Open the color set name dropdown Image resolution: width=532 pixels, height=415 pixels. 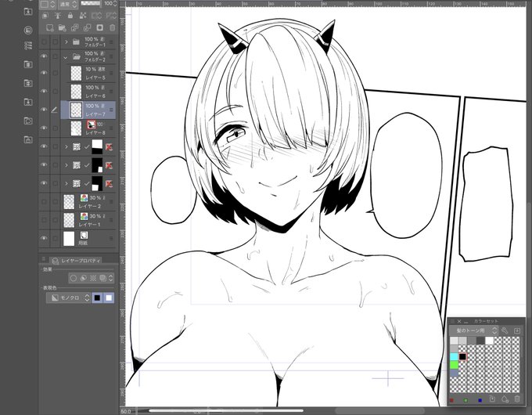pos(473,330)
